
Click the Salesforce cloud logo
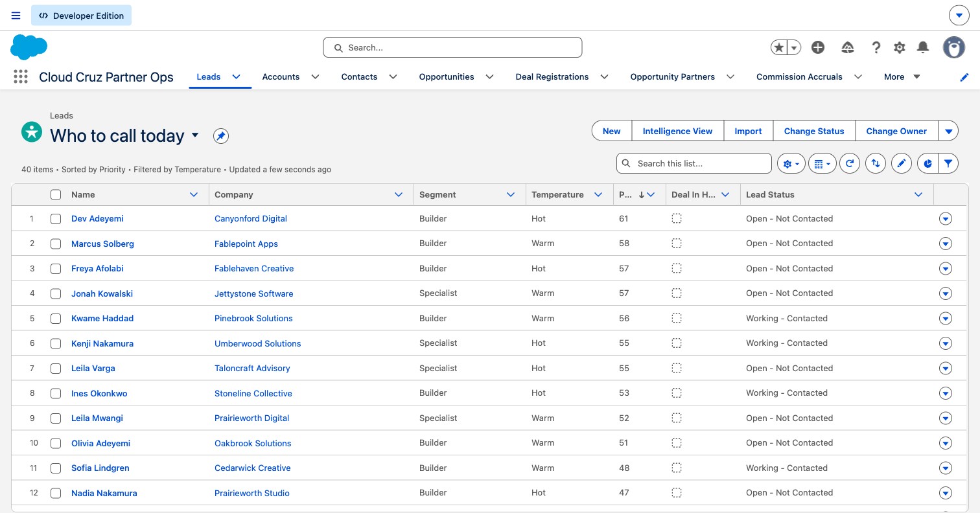click(29, 47)
